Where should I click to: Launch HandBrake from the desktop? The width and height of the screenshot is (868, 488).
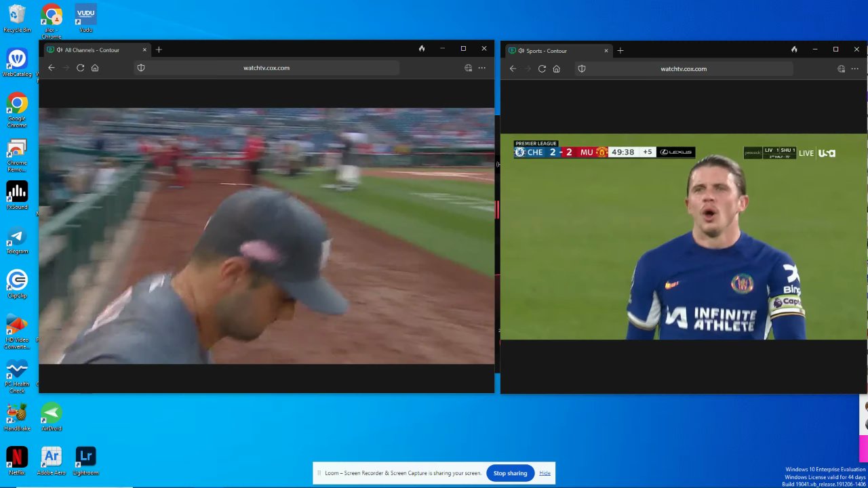pyautogui.click(x=17, y=417)
